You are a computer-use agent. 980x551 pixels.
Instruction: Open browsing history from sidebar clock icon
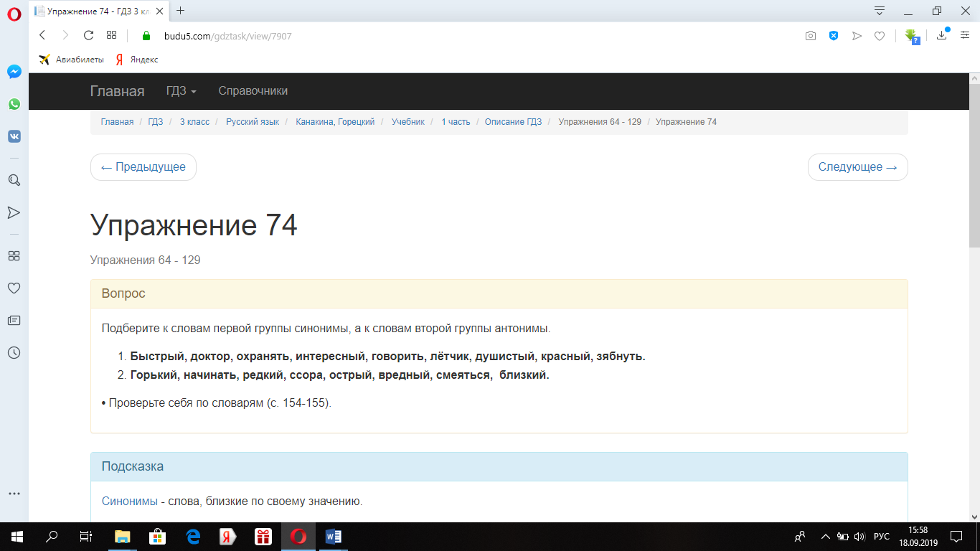(x=14, y=352)
